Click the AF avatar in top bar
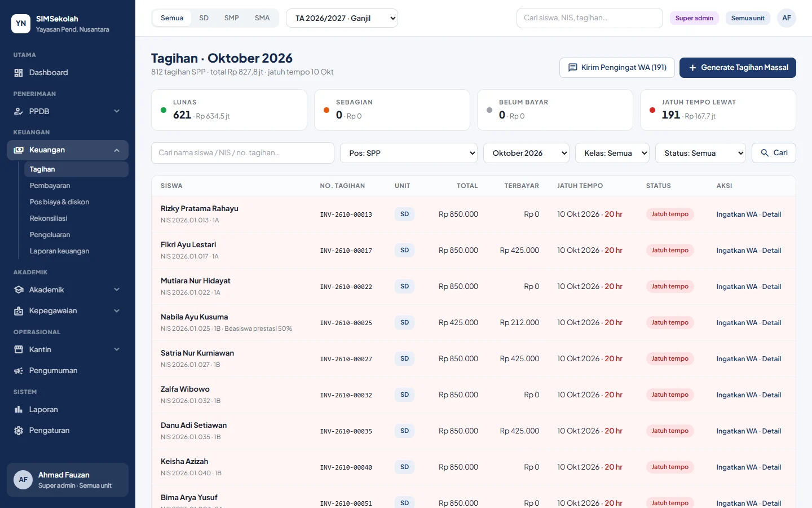The width and height of the screenshot is (812, 508). [x=787, y=18]
